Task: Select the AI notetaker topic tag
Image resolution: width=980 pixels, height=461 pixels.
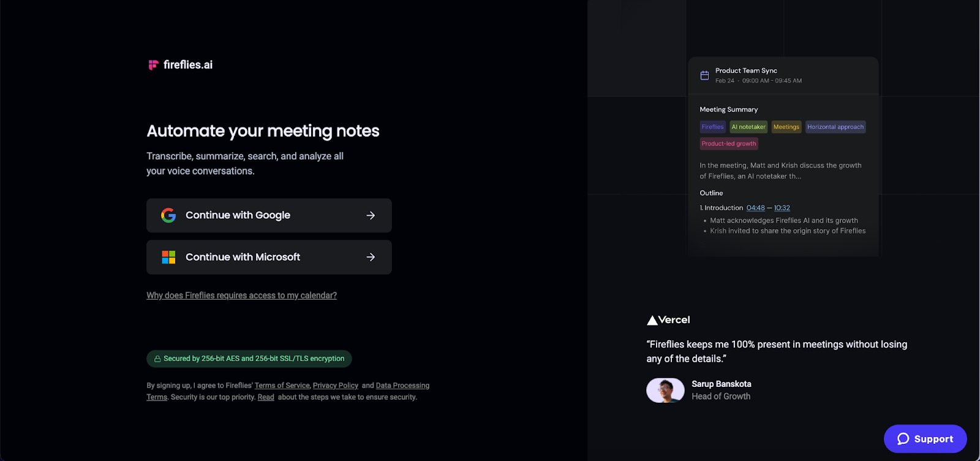Action: 748,127
